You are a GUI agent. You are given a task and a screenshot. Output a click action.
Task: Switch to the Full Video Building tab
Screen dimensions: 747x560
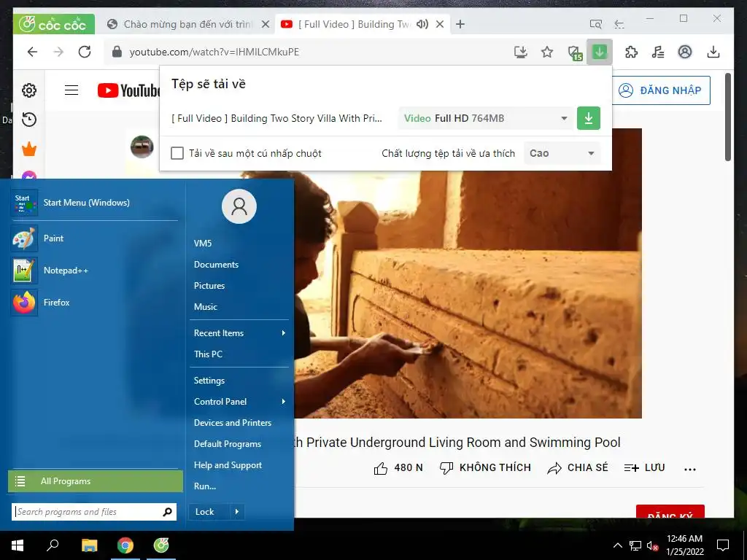[x=354, y=24]
